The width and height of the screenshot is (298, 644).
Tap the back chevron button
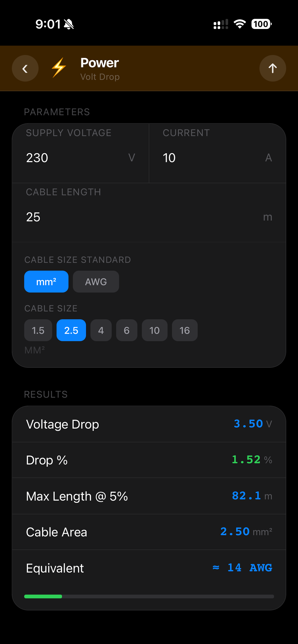[x=25, y=68]
